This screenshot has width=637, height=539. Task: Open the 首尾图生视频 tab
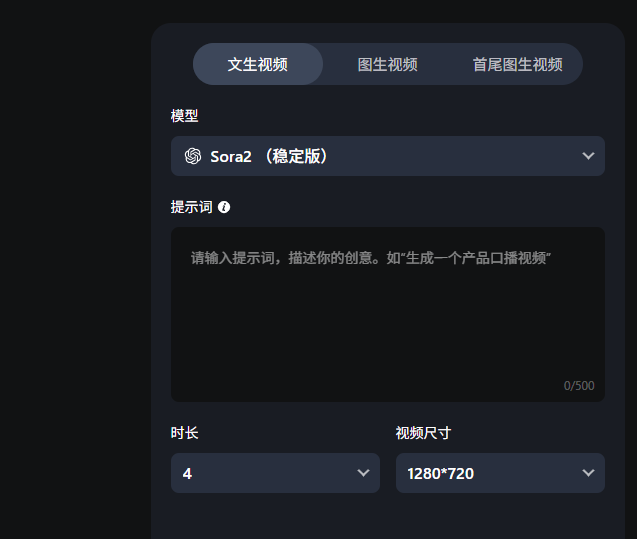click(517, 64)
